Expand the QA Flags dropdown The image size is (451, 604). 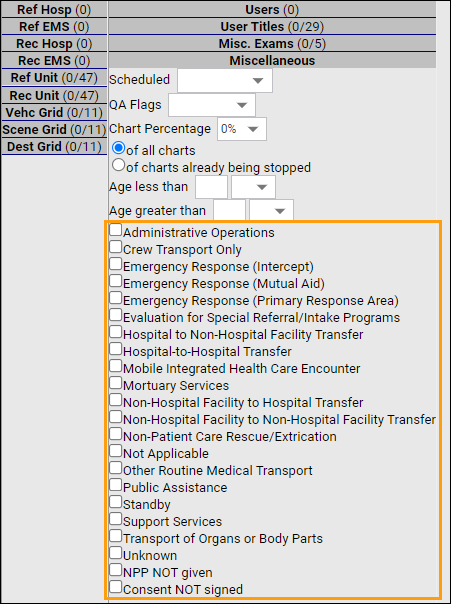click(x=212, y=105)
